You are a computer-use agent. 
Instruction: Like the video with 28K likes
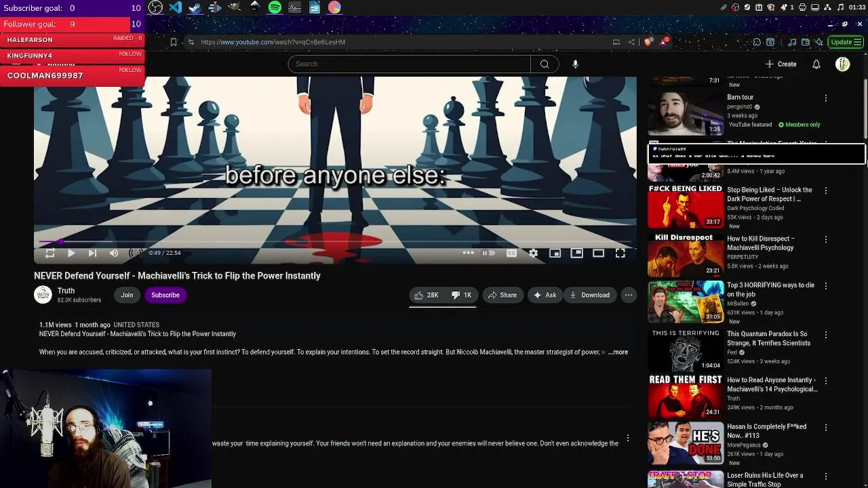[427, 295]
